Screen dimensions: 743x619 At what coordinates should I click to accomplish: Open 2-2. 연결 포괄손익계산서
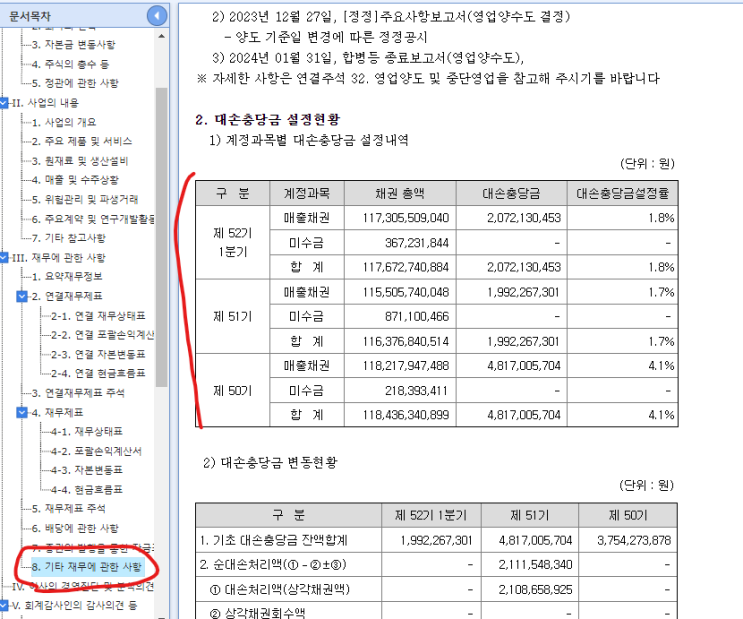102,335
